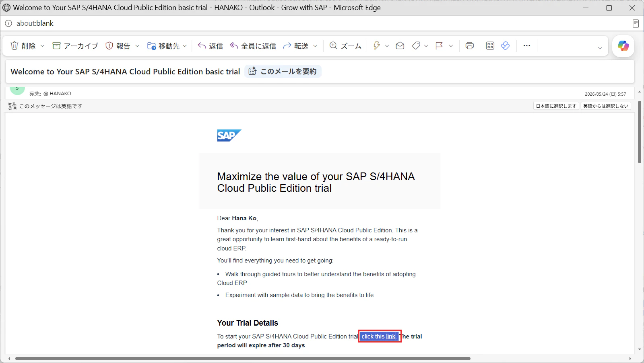Click the scroll-down arrow of the vertical scrollbar
The image size is (644, 363).
639,350
